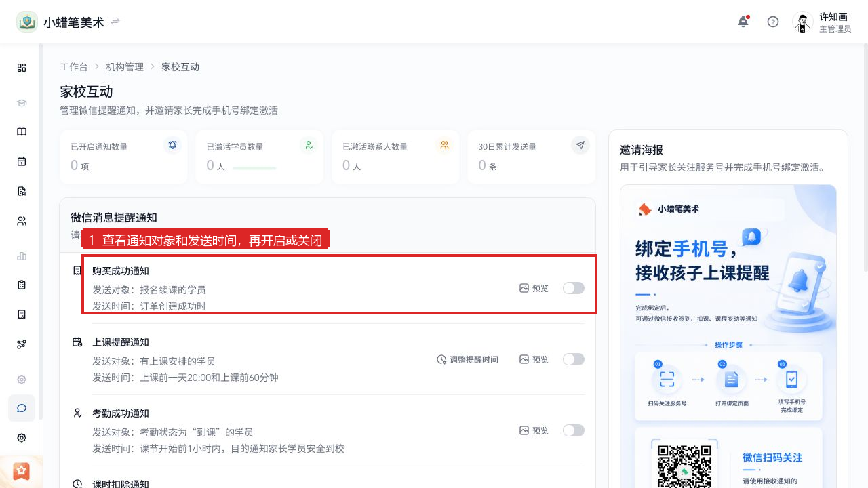Go to 工作台 in the breadcrumb
The width and height of the screenshot is (868, 488).
(x=74, y=66)
